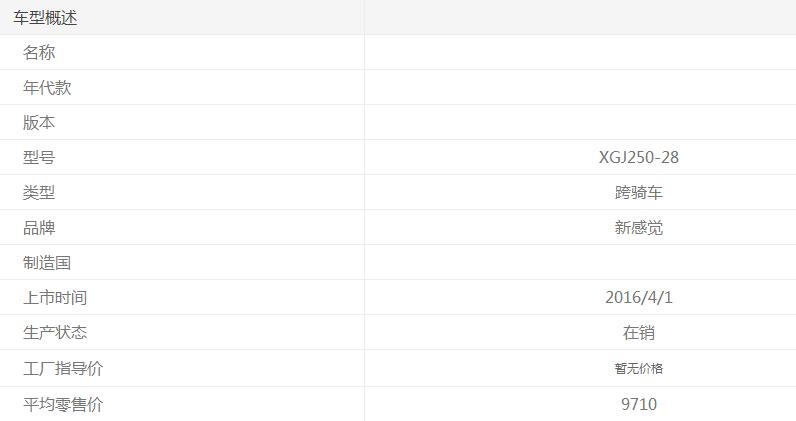Click the launch date 2016/4/1
The height and width of the screenshot is (421, 796).
coord(638,298)
